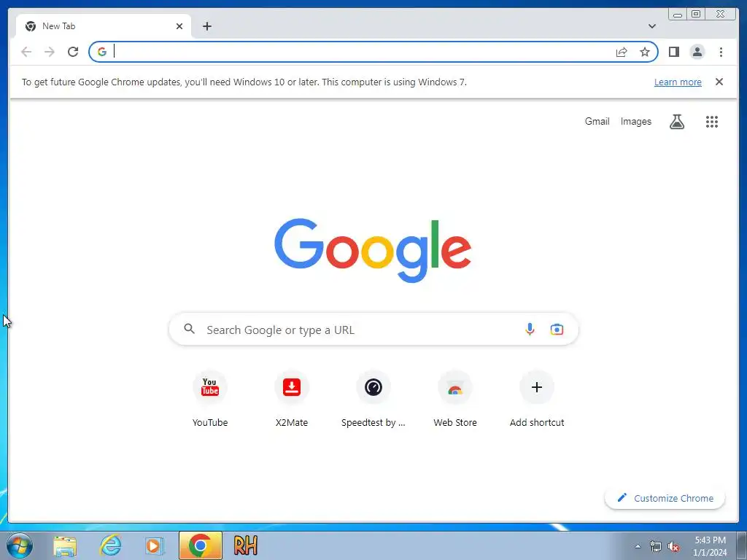Open the RH app in taskbar
The image size is (747, 560).
[x=246, y=545]
